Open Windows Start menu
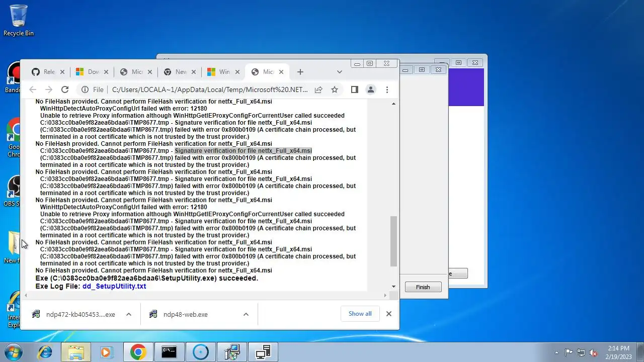The image size is (644, 362). pos(14,352)
